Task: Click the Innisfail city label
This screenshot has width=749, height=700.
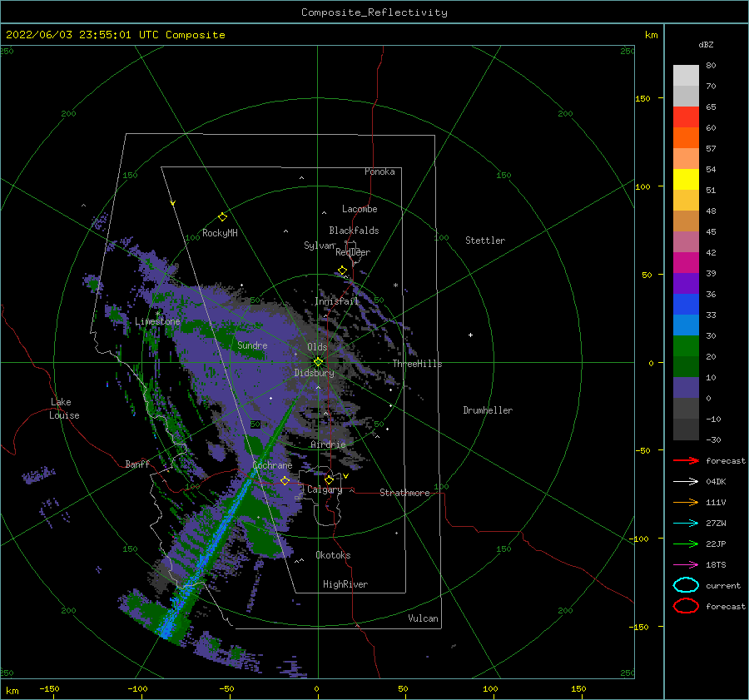Action: pos(337,301)
